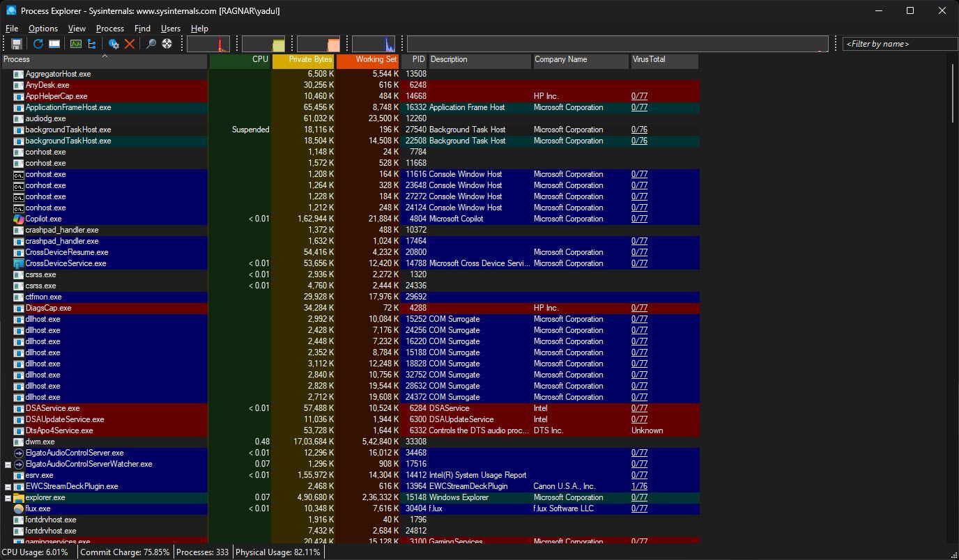Click the CrossDeviceService.exe icon
959x560 pixels.
tap(19, 263)
